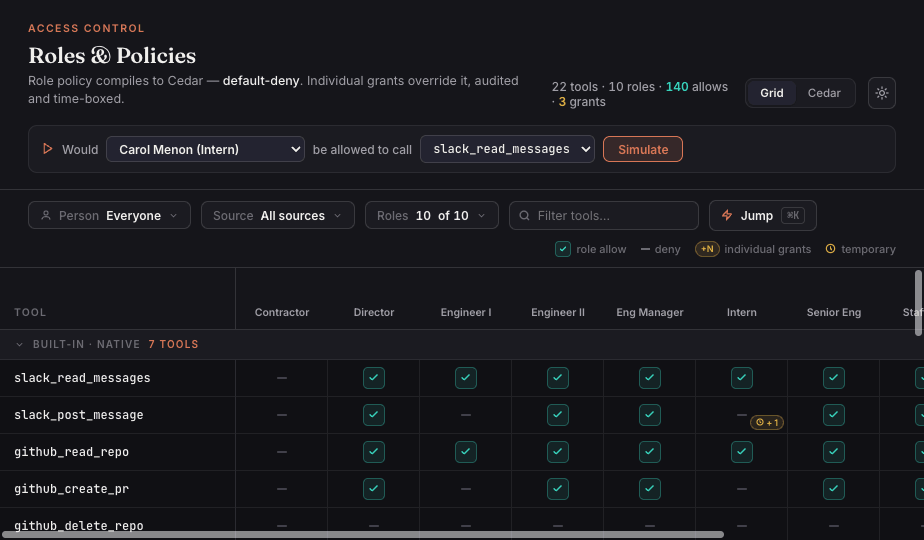Toggle slack_read_messages allow for Intern
Viewport: 924px width, 540px height.
(741, 378)
